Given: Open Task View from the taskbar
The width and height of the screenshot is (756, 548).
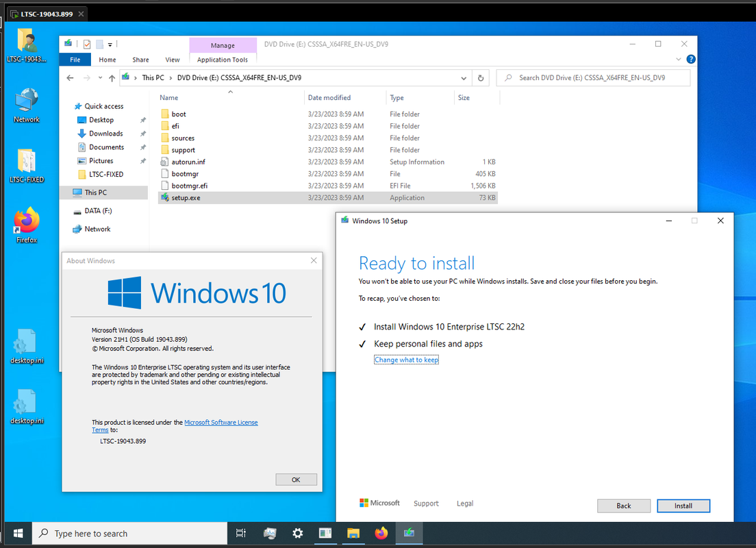Looking at the screenshot, I should coord(240,533).
